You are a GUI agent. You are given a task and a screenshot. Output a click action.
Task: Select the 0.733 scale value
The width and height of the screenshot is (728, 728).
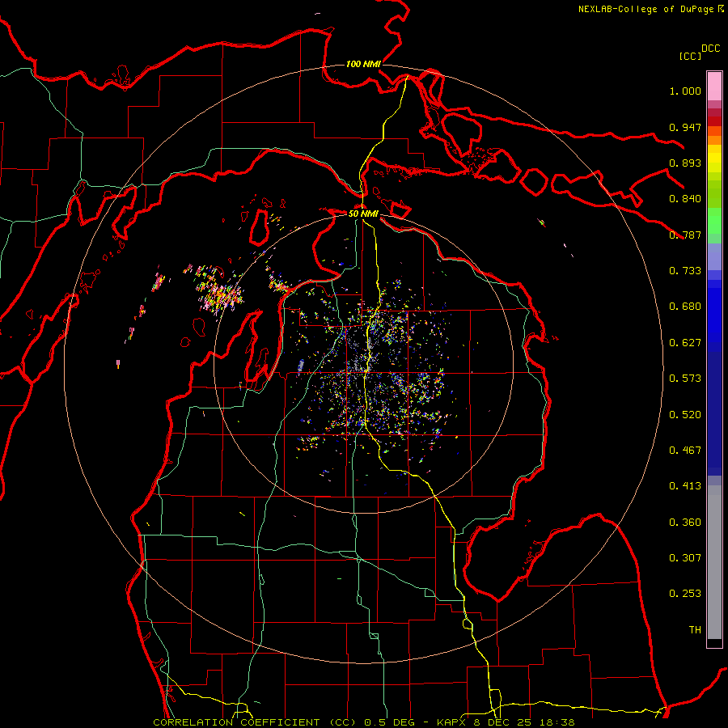tap(685, 271)
